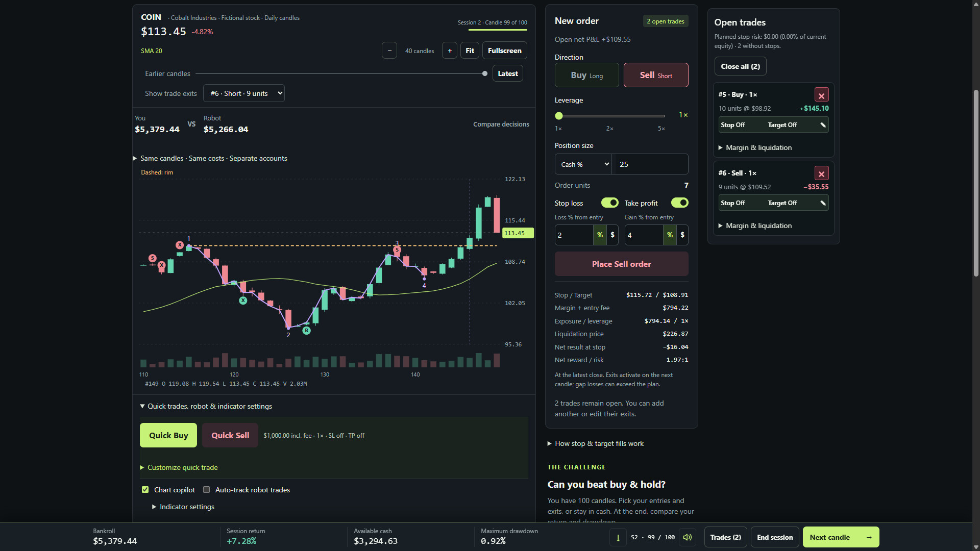Click the Quick Buy button
The height and width of the screenshot is (551, 980).
click(x=168, y=435)
